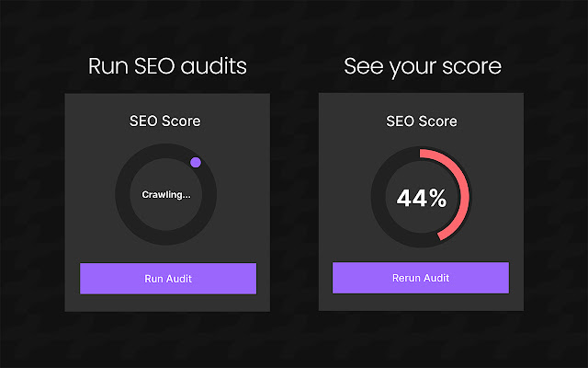Click the word "score" in right heading
The height and width of the screenshot is (368, 588).
[472, 66]
